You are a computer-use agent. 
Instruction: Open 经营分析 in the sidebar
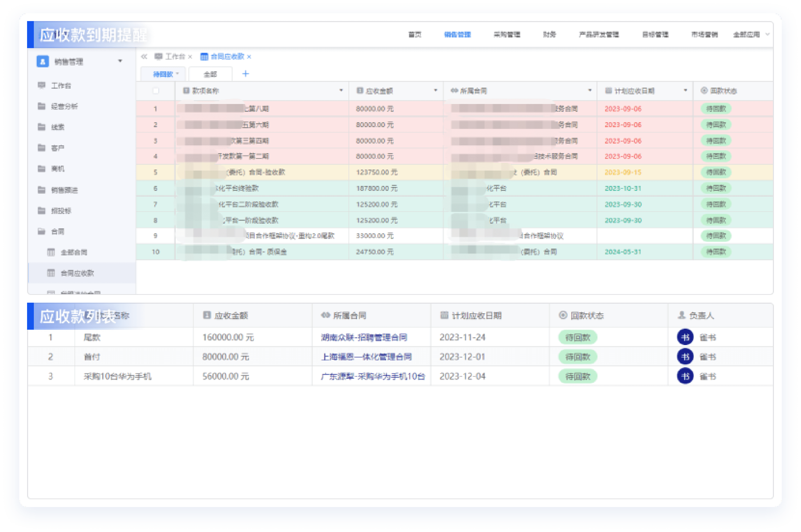pyautogui.click(x=64, y=106)
